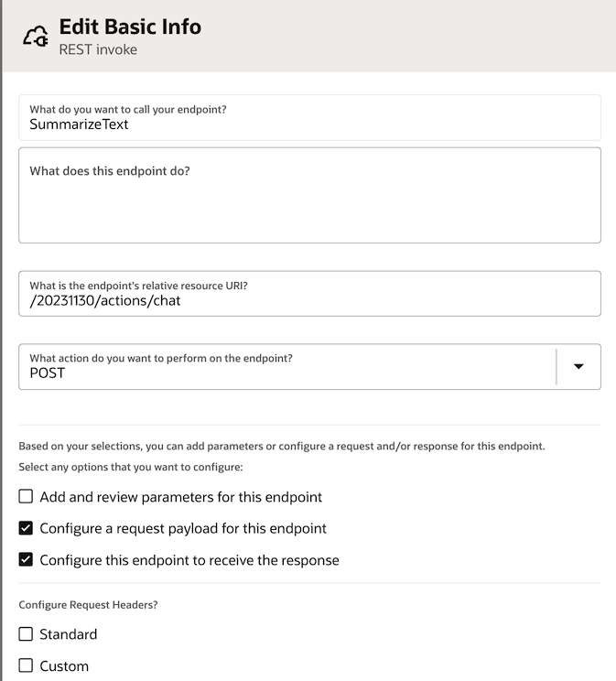
Task: Check the Standard request headers box
Action: (x=26, y=633)
